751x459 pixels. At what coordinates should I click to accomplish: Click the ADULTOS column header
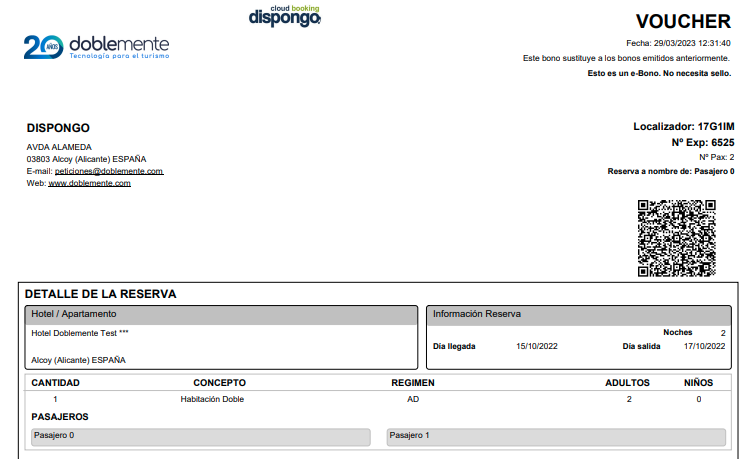pos(627,383)
